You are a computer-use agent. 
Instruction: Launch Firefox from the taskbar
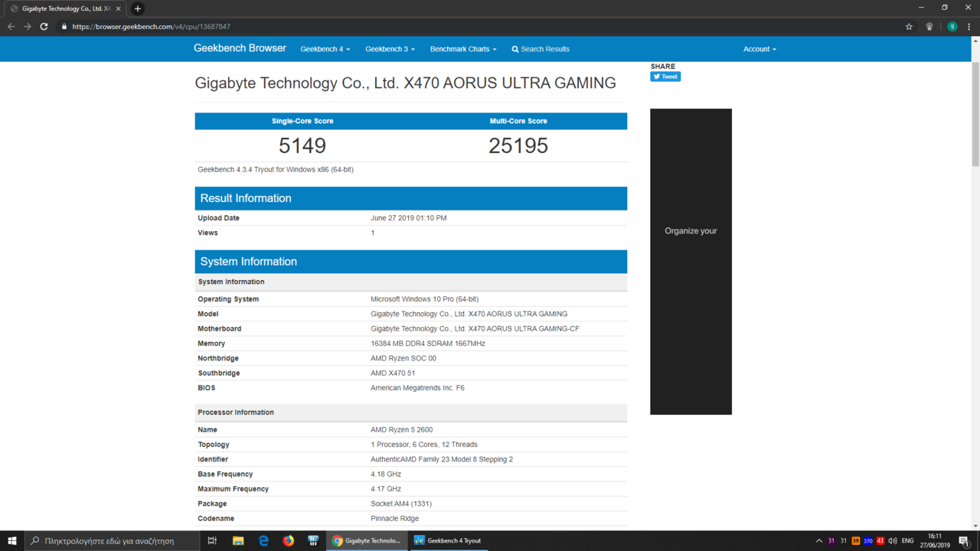pyautogui.click(x=288, y=540)
